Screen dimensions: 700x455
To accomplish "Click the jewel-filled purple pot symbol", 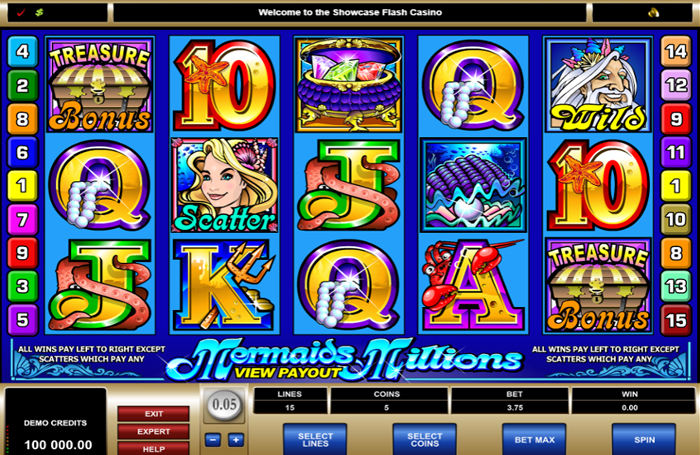I will click(349, 85).
